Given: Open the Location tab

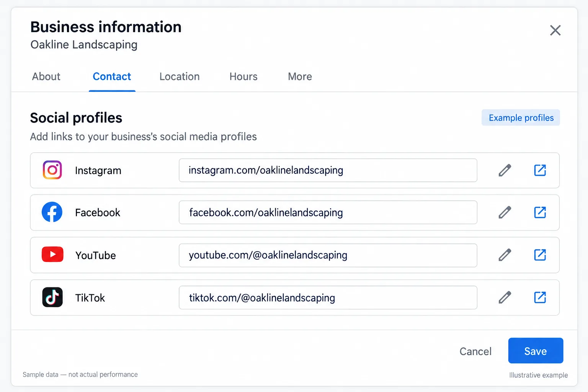Looking at the screenshot, I should coord(180,77).
